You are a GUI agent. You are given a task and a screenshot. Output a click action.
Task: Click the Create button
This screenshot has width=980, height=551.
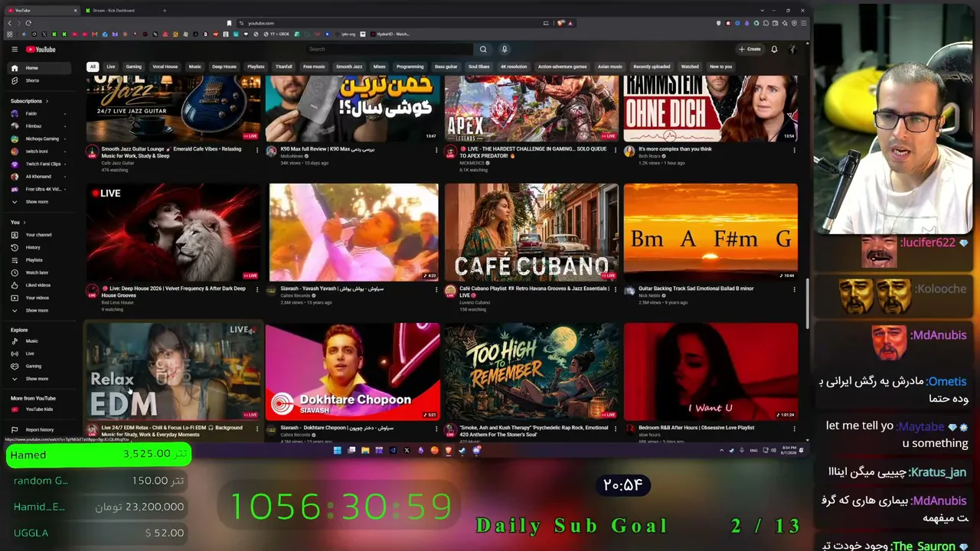pos(750,49)
